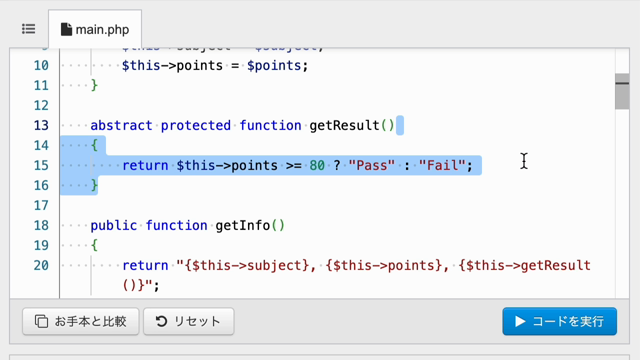Run code with コードを実行 button
Image resolution: width=640 pixels, height=360 pixels.
pyautogui.click(x=560, y=322)
